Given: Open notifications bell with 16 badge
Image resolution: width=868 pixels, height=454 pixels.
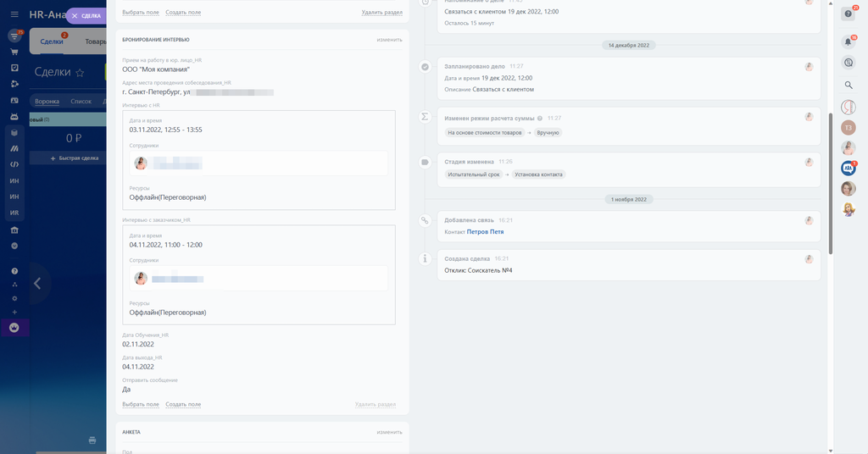Looking at the screenshot, I should pos(849,42).
